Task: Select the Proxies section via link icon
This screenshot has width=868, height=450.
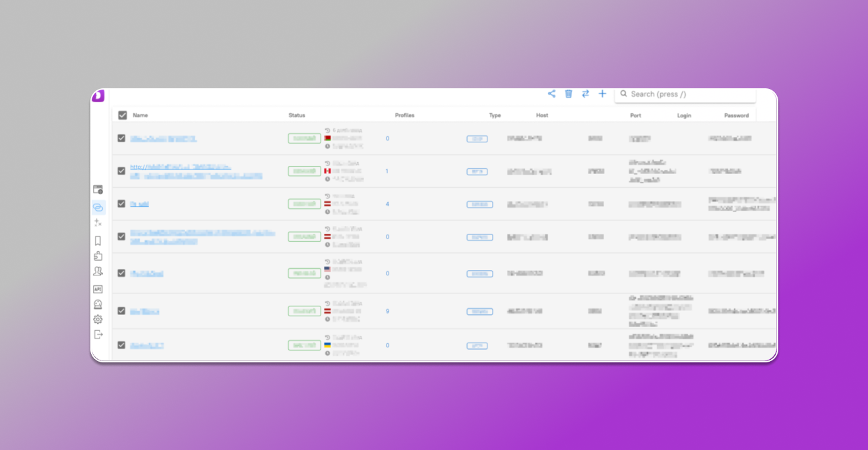Action: (98, 206)
